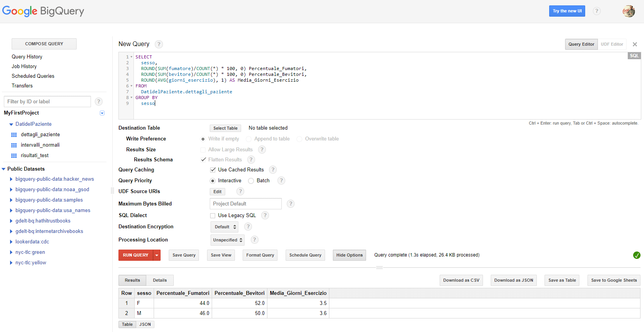Open Query History link
644x332 pixels.
[x=27, y=56]
